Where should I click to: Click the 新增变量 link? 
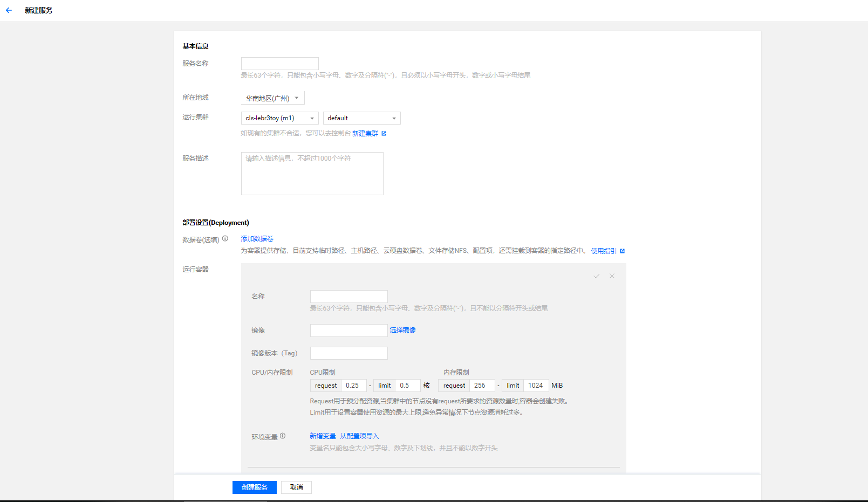[323, 436]
